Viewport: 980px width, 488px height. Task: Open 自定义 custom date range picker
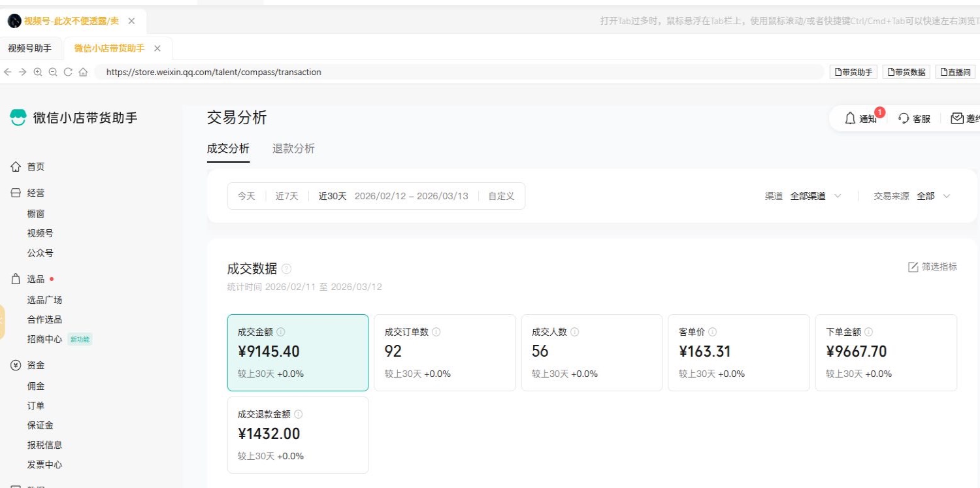(x=500, y=195)
